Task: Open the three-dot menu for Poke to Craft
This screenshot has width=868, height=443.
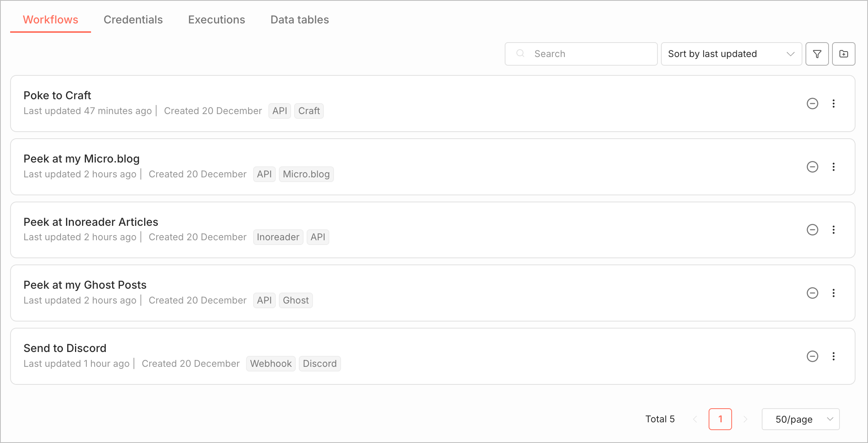Action: click(833, 104)
